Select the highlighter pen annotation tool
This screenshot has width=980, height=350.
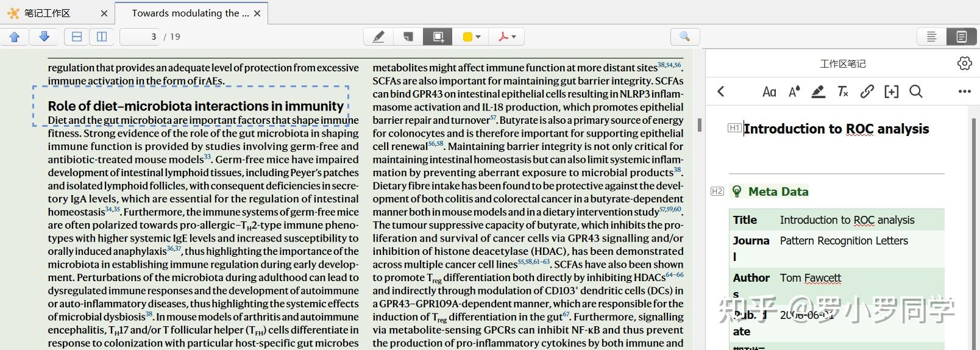pos(378,37)
